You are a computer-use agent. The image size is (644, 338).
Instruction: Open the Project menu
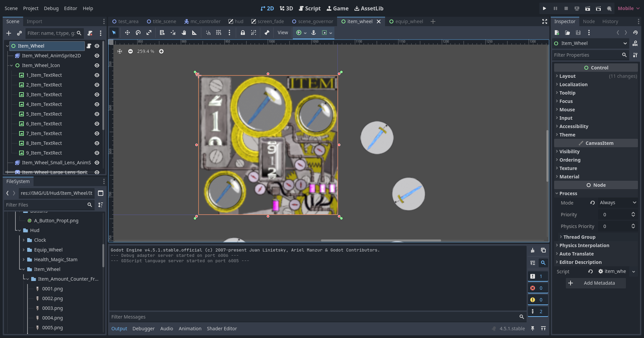click(x=31, y=8)
